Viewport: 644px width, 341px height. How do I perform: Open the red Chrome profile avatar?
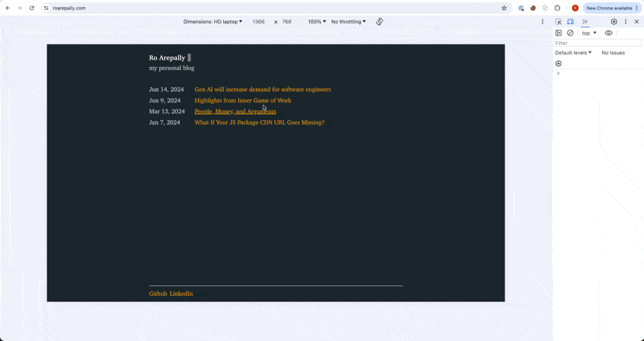coord(575,8)
